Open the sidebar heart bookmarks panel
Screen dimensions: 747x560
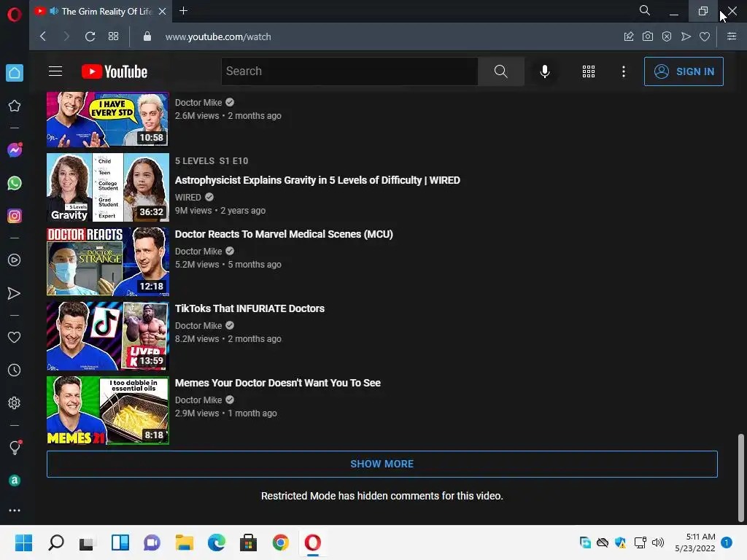click(15, 337)
